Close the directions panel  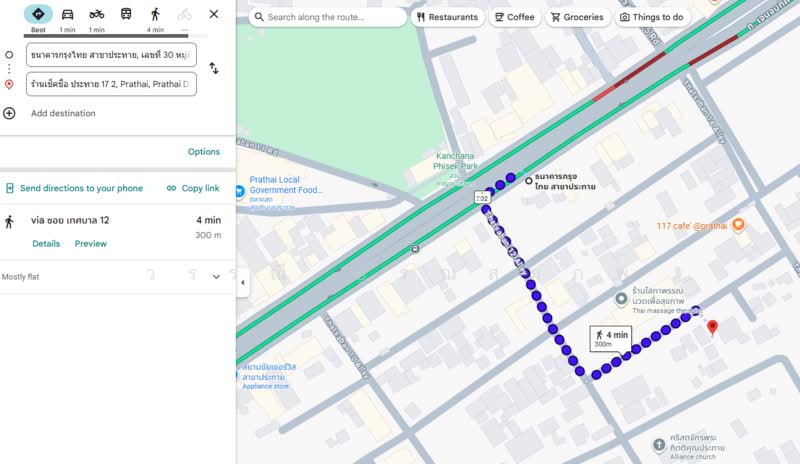pyautogui.click(x=214, y=14)
